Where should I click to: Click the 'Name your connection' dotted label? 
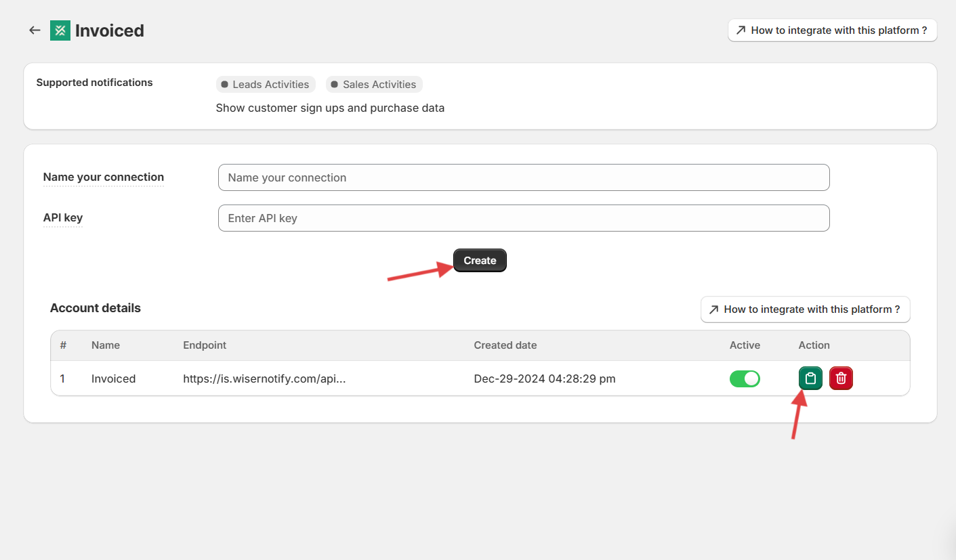[104, 177]
